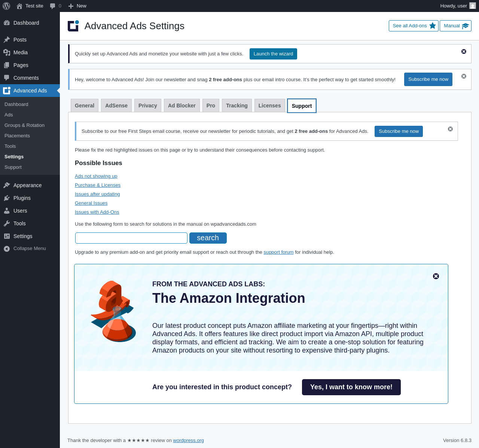Open Advanced Ads Dashboard submenu item

click(x=30, y=104)
